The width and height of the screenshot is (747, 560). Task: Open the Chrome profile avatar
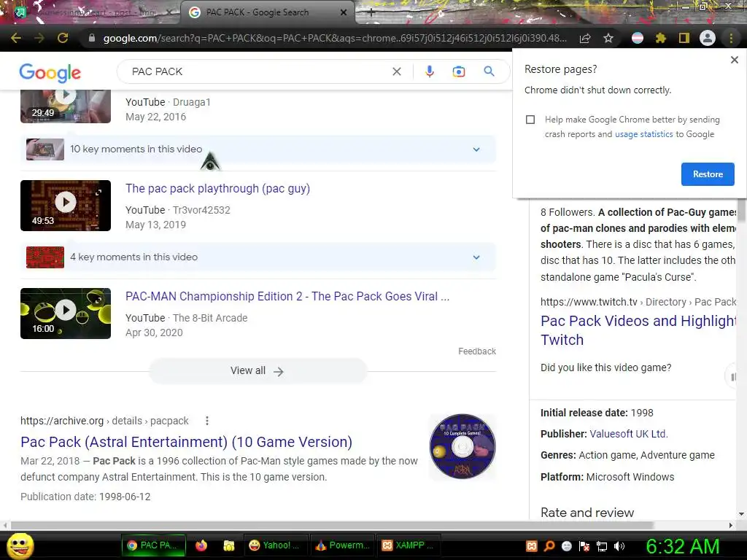708,38
